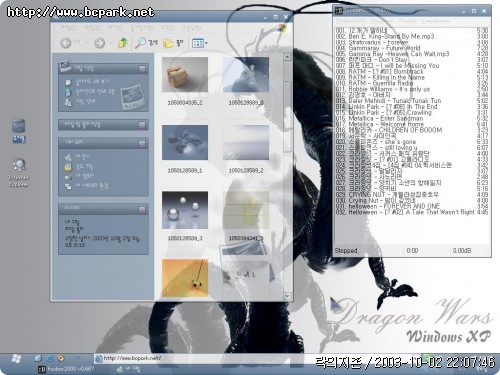500x375 pixels.
Task: Click the Stopped status text in foobar2000
Action: pos(346,251)
